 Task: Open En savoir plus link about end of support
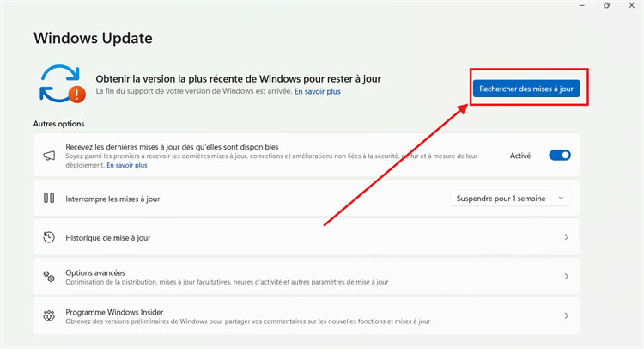pyautogui.click(x=318, y=91)
